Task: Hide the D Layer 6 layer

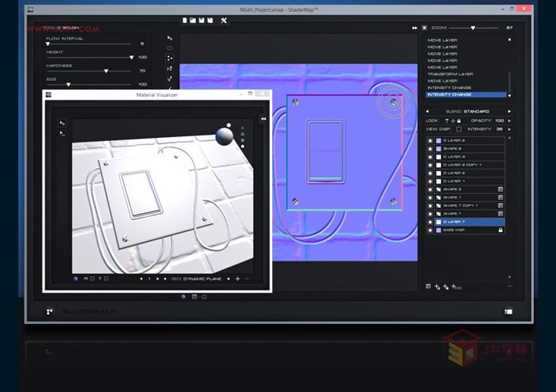Action: coord(430,140)
